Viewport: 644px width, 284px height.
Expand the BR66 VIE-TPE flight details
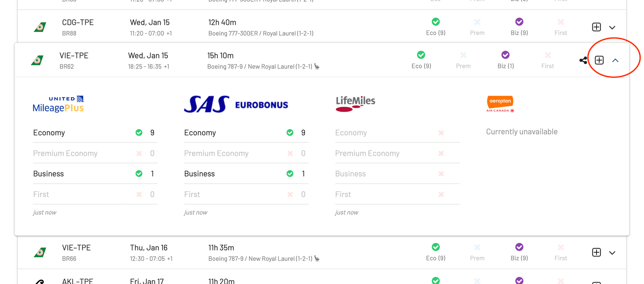tap(612, 253)
